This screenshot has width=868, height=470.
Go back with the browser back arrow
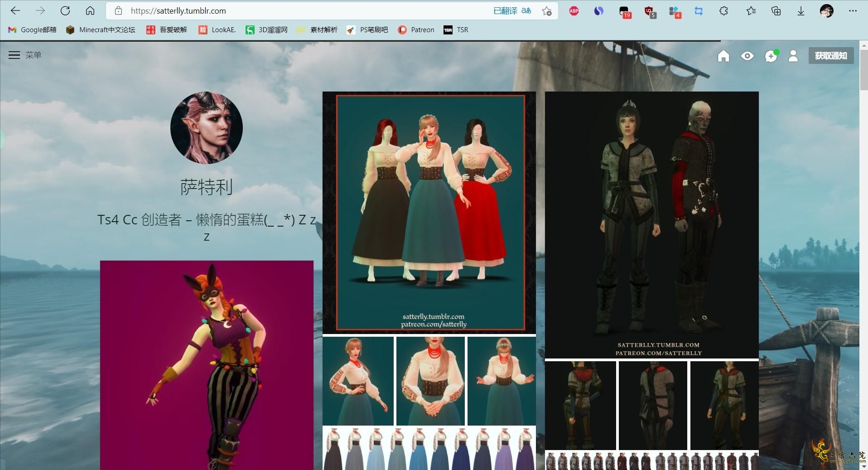tap(15, 10)
